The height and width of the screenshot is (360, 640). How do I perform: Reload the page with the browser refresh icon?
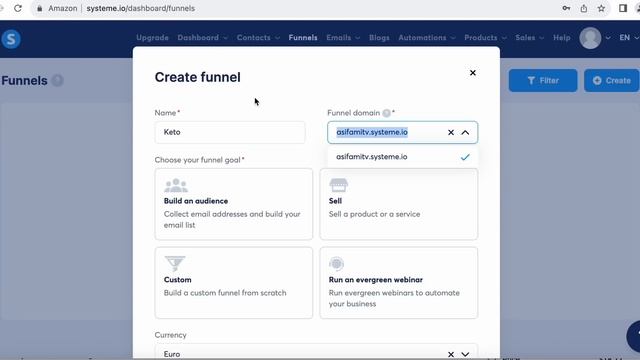click(18, 8)
